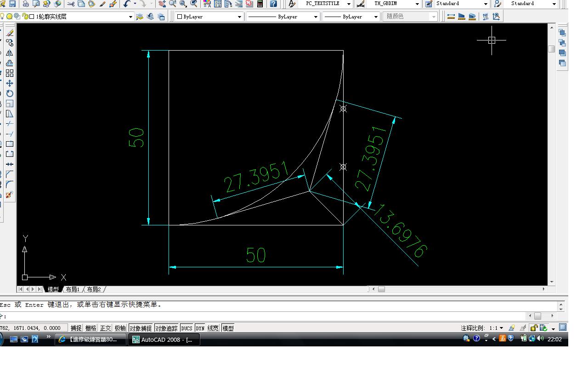The width and height of the screenshot is (588, 368).
Task: Select the Trim tool
Action: point(9,124)
